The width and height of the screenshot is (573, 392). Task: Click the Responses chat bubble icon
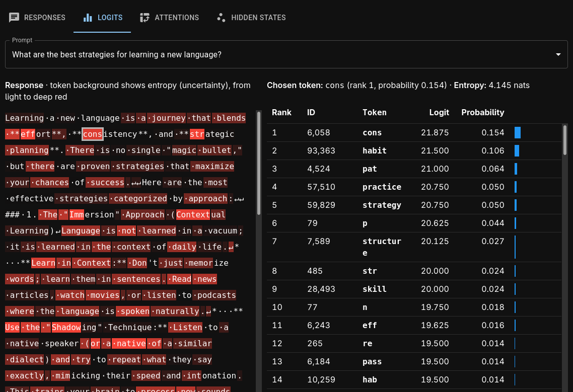coord(14,18)
